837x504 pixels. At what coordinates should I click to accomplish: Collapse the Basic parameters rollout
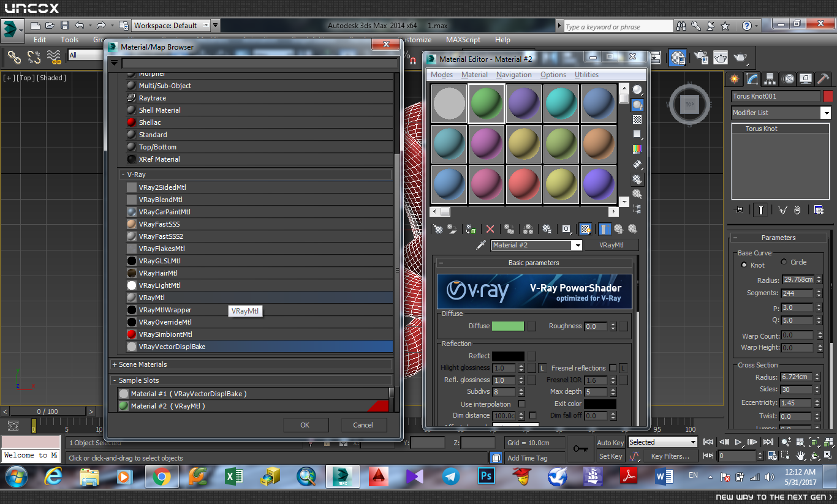click(x=441, y=263)
